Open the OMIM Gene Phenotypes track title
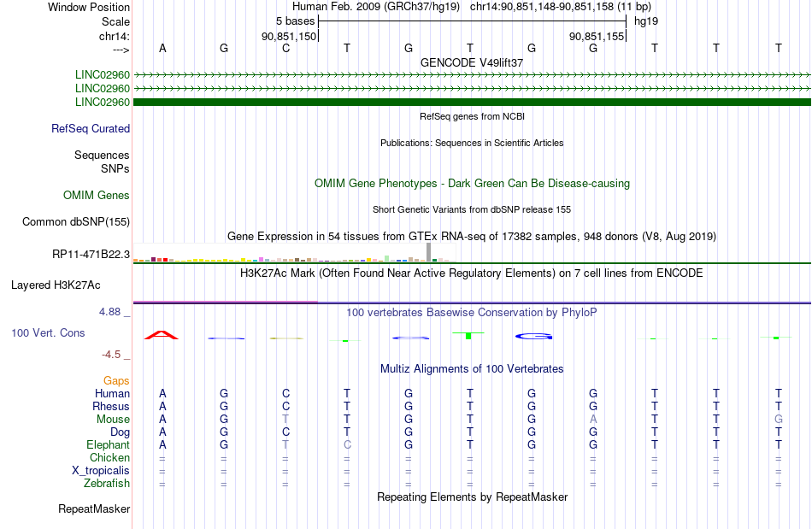Viewport: 812px width, 529px height. [x=472, y=183]
